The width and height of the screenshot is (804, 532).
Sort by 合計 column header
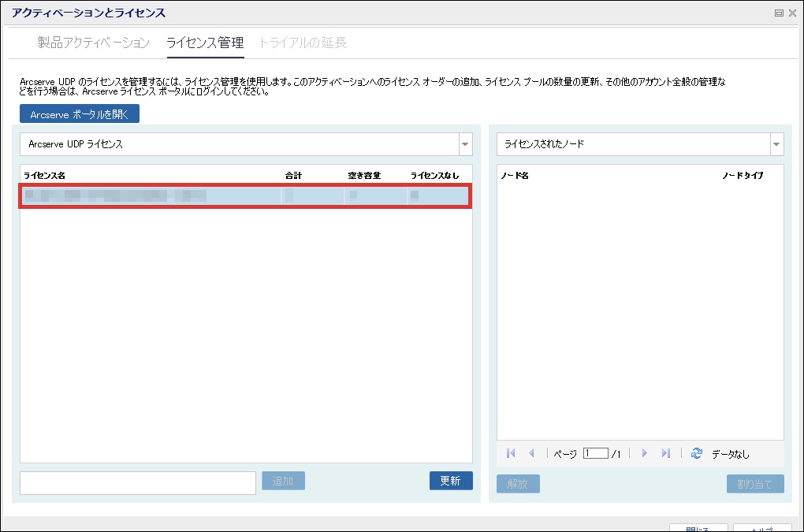[293, 175]
